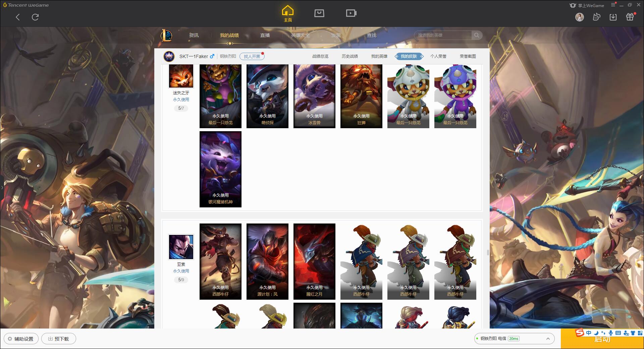644x349 pixels.
Task: Click the IME moon icon
Action: [596, 333]
